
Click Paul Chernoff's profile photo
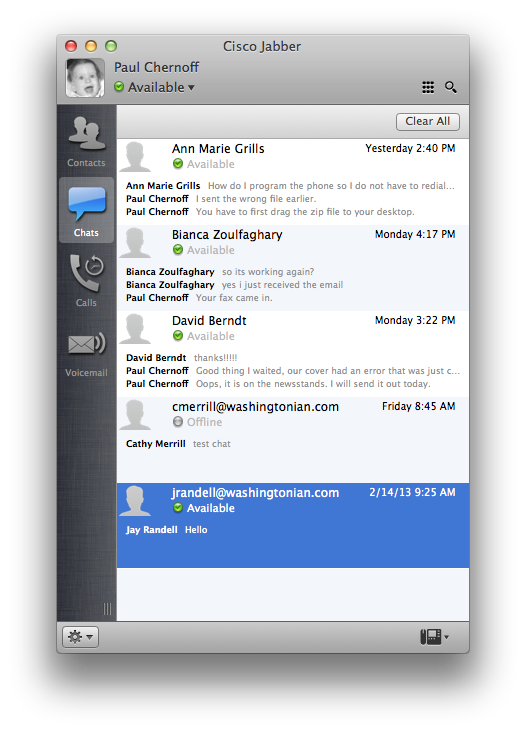[85, 77]
